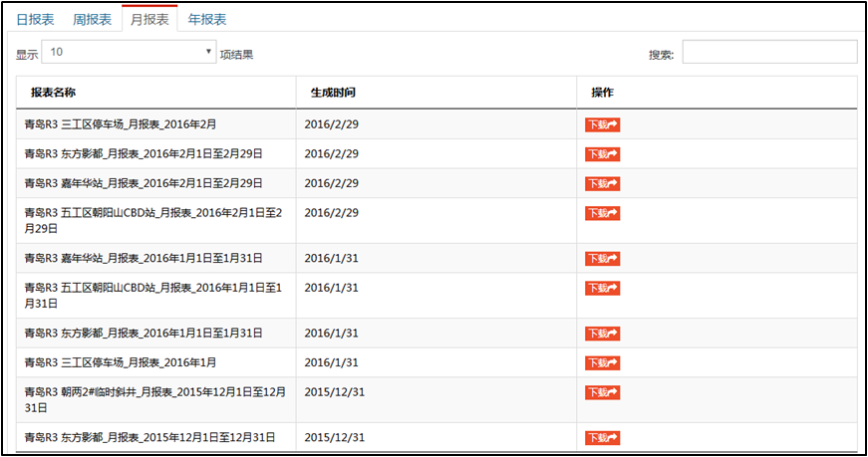
Task: Open the results-per-page dropdown showing 10
Action: 129,52
